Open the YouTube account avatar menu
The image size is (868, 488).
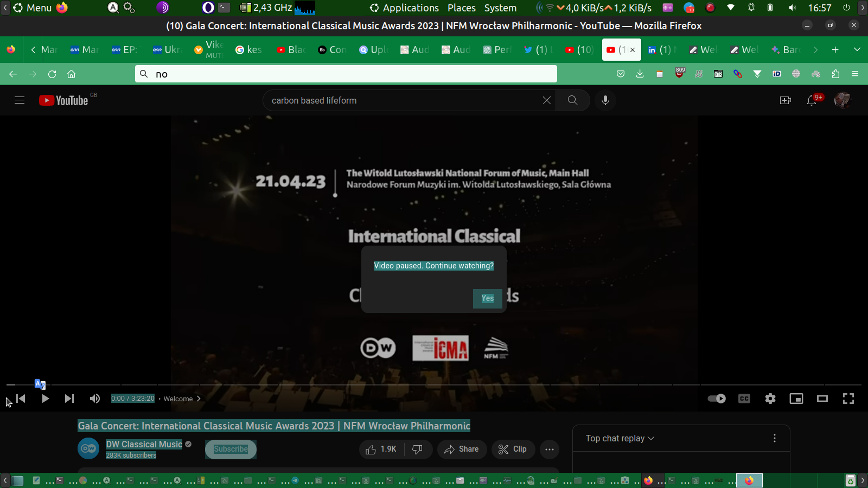tap(843, 100)
